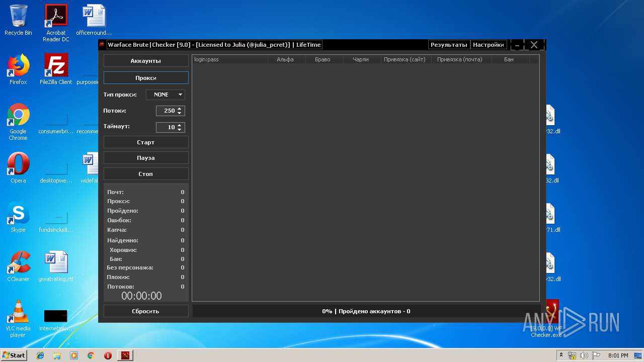Open Action Center flag tray icon

[x=596, y=355]
